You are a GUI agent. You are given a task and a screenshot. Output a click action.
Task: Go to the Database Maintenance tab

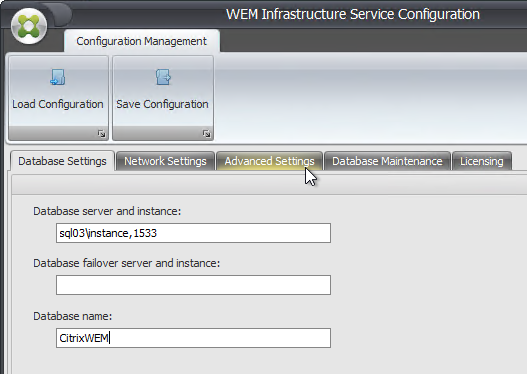tap(387, 161)
